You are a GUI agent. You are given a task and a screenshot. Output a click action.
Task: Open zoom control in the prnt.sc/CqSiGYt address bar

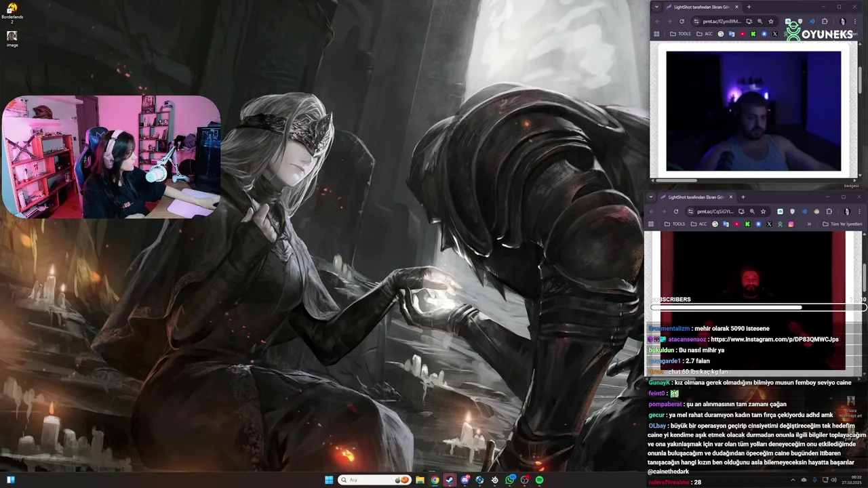tap(752, 211)
